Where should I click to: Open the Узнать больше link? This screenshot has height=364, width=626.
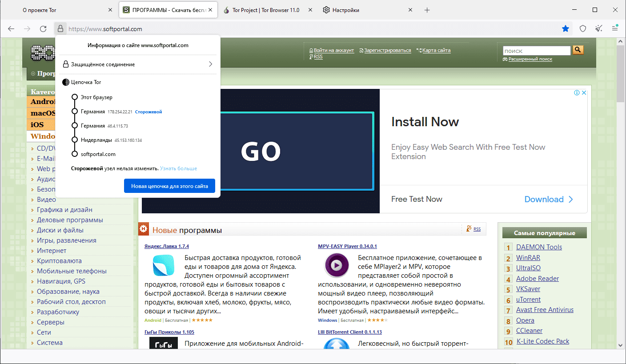178,168
